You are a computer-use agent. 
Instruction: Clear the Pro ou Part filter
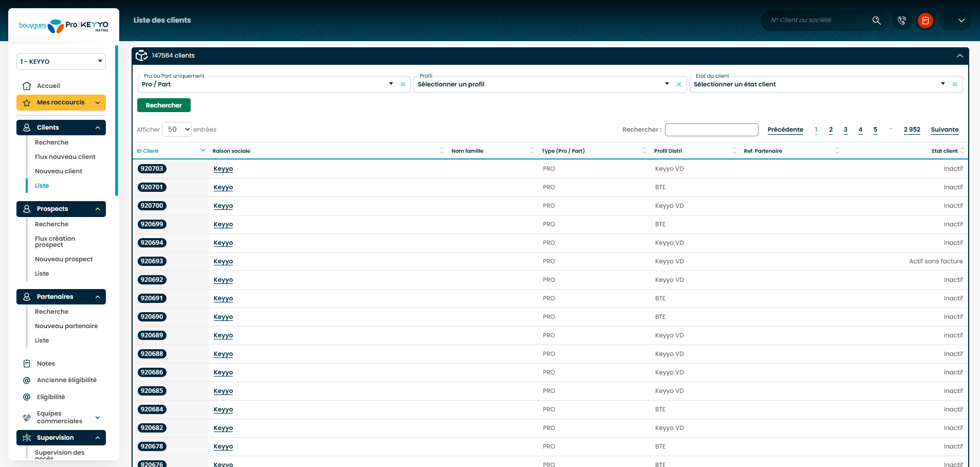[x=403, y=84]
